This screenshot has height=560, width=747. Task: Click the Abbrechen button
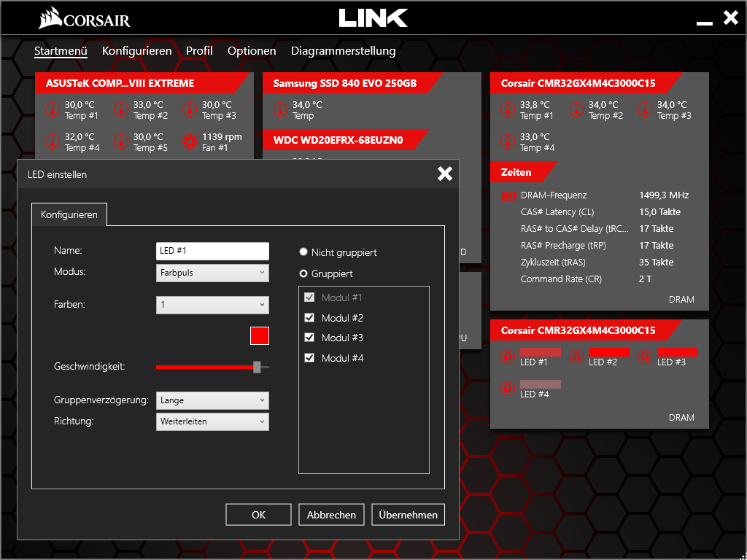(332, 515)
